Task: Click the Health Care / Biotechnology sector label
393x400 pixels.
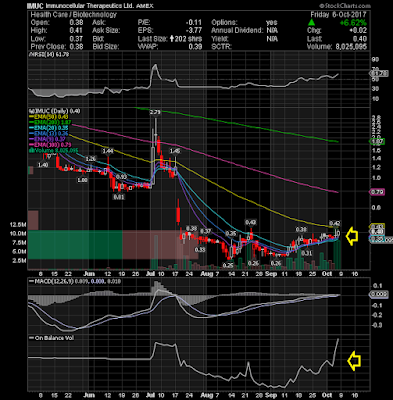Action: pos(74,15)
